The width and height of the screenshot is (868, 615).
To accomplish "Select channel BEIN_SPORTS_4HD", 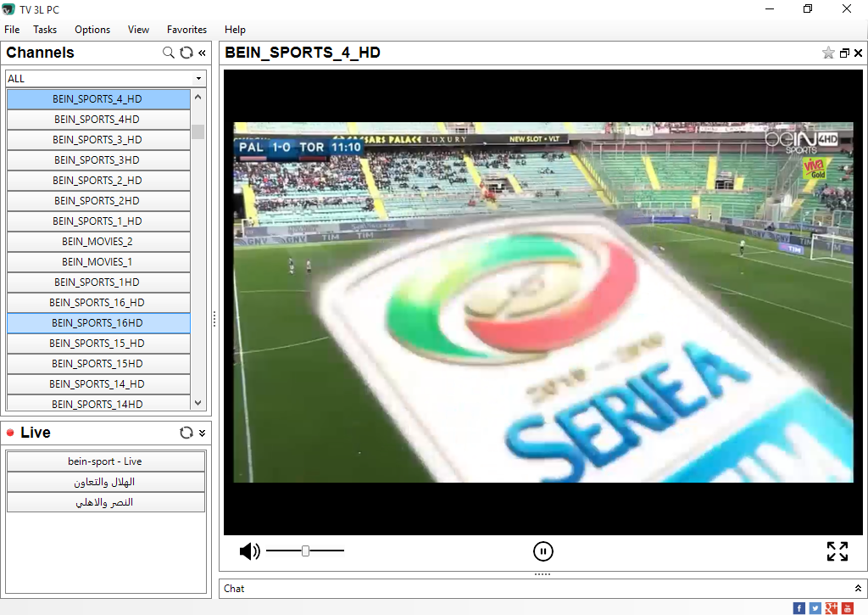I will (98, 120).
